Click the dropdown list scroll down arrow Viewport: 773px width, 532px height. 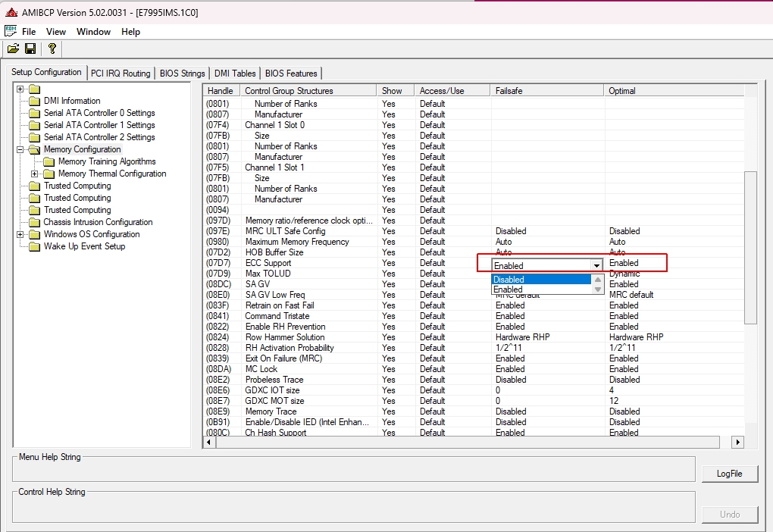[x=598, y=289]
